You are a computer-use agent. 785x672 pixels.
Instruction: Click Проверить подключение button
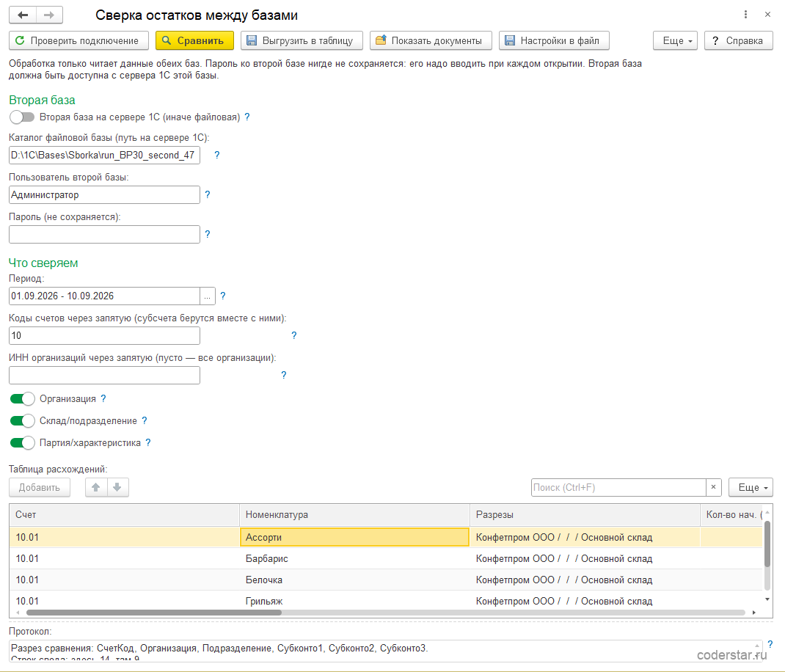coord(78,40)
